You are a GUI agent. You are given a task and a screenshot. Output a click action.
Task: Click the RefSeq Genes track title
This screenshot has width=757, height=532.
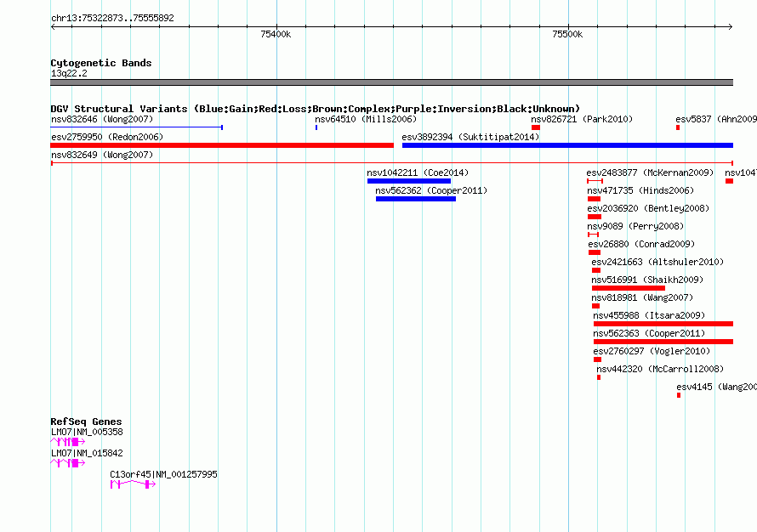click(86, 422)
